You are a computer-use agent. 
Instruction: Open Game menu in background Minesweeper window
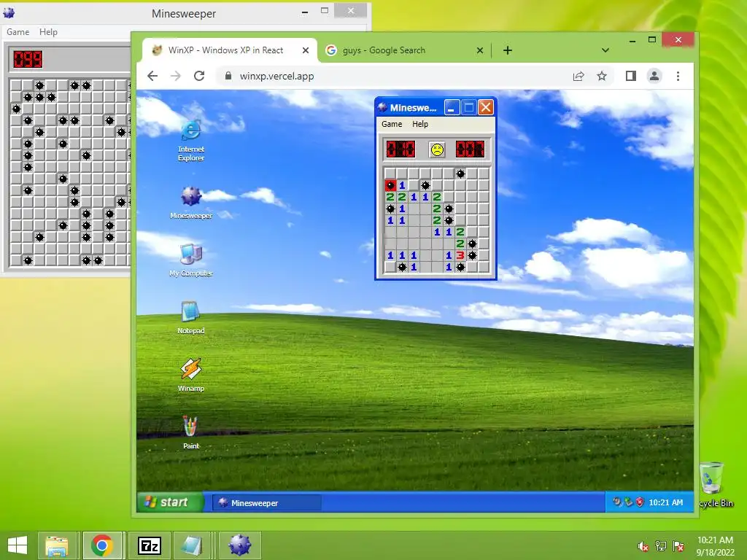coord(18,32)
